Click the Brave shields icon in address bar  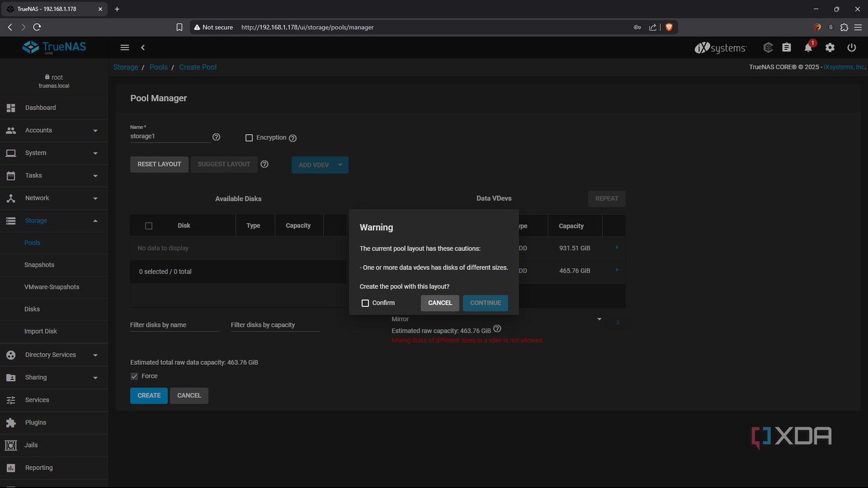pos(669,27)
